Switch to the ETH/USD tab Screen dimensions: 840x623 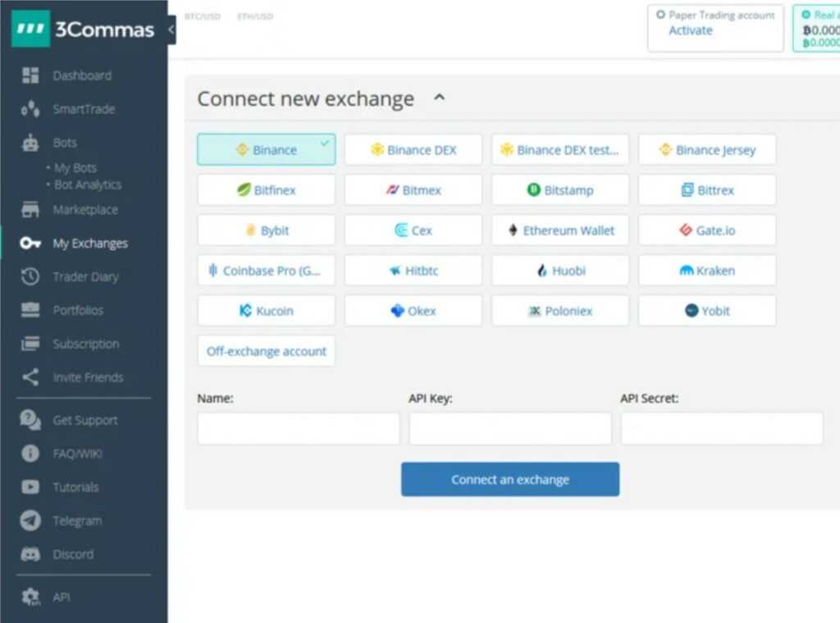[254, 16]
